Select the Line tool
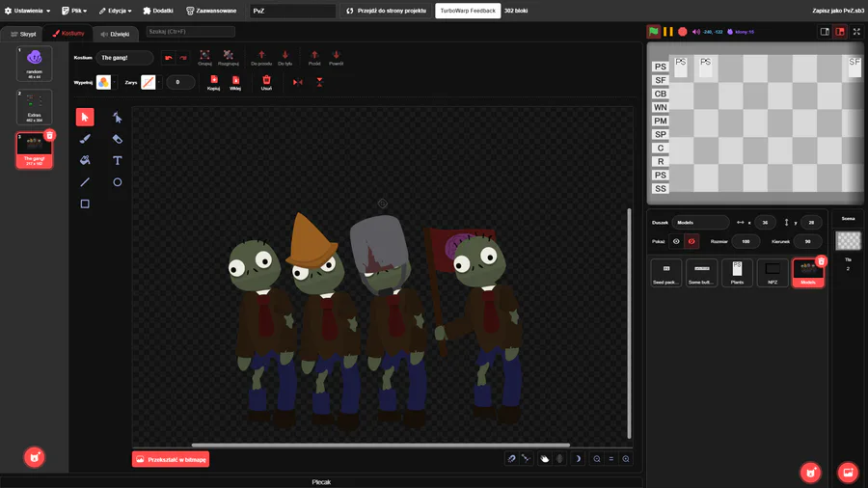This screenshot has height=488, width=868. [85, 182]
